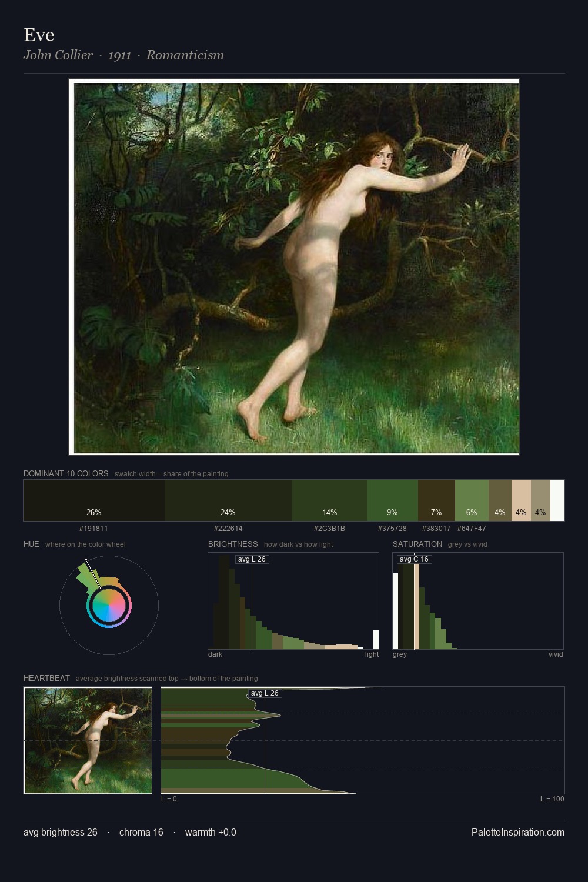Click footer stat 'warmth +0.0'

pyautogui.click(x=211, y=832)
